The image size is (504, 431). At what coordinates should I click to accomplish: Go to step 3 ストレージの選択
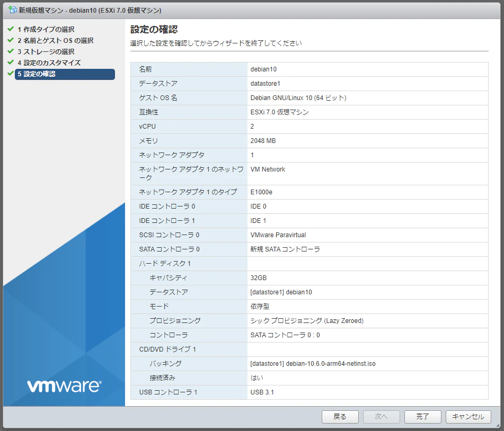click(46, 51)
